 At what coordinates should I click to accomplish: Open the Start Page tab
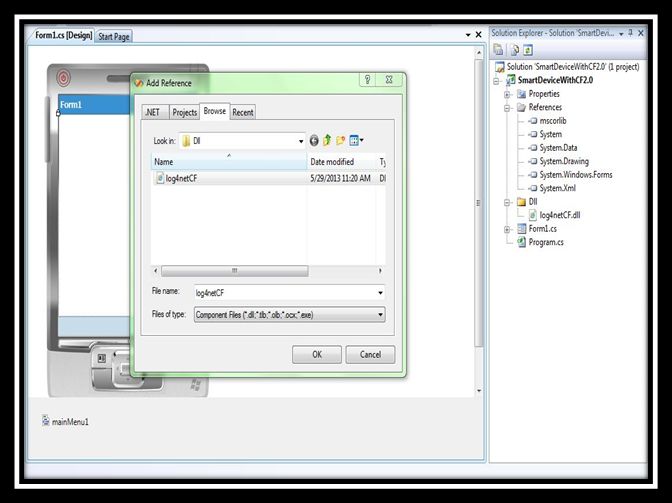point(114,36)
